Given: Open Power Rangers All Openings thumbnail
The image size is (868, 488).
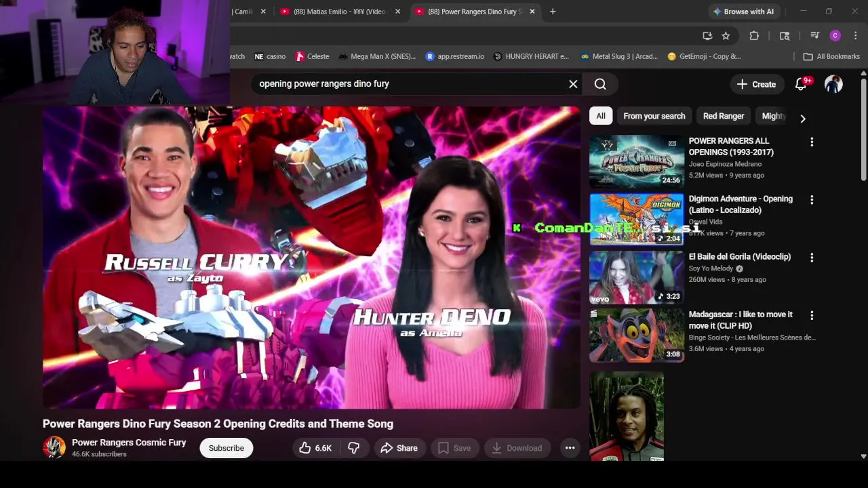Looking at the screenshot, I should tap(637, 161).
